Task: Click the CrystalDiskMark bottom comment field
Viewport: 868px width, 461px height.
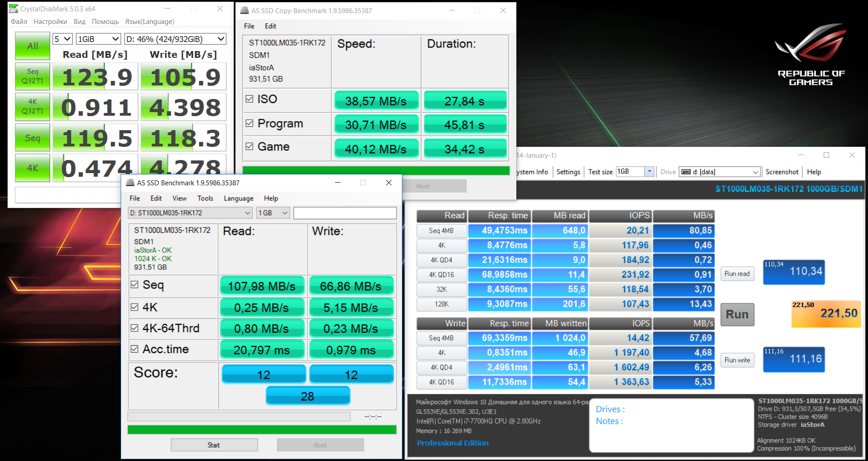Action: click(68, 195)
